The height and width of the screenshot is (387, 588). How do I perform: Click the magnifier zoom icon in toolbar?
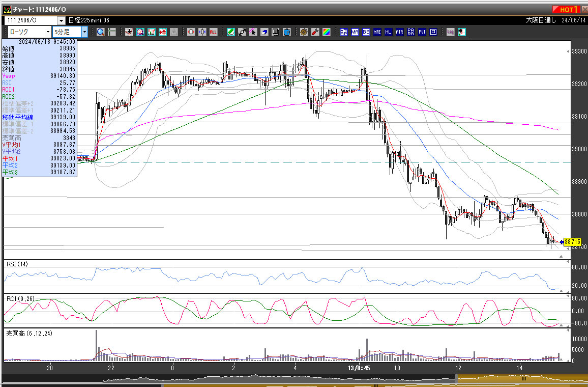pos(101,32)
